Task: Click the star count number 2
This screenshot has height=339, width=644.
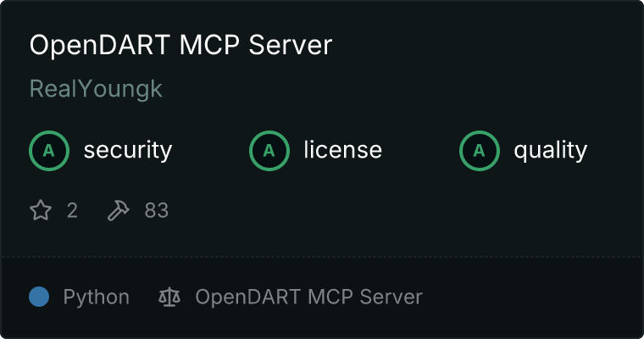Action: pos(72,210)
